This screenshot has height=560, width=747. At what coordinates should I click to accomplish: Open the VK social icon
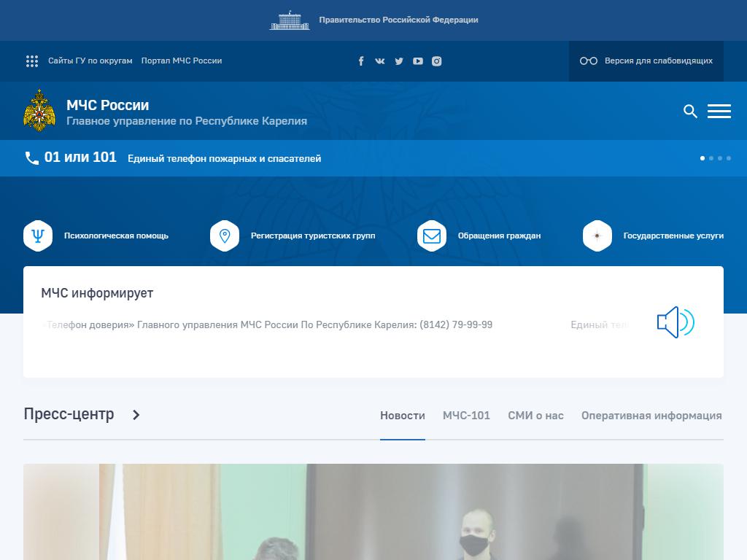(x=380, y=61)
